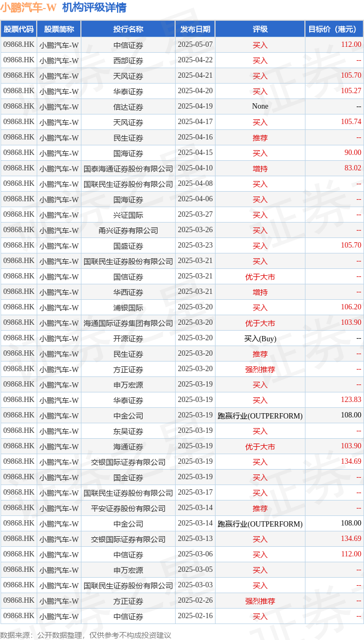Click 海通国际证券集团有限公司

(x=128, y=323)
